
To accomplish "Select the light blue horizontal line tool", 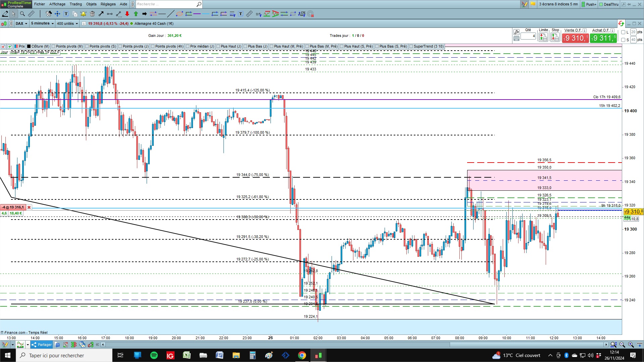I will click(x=206, y=14).
